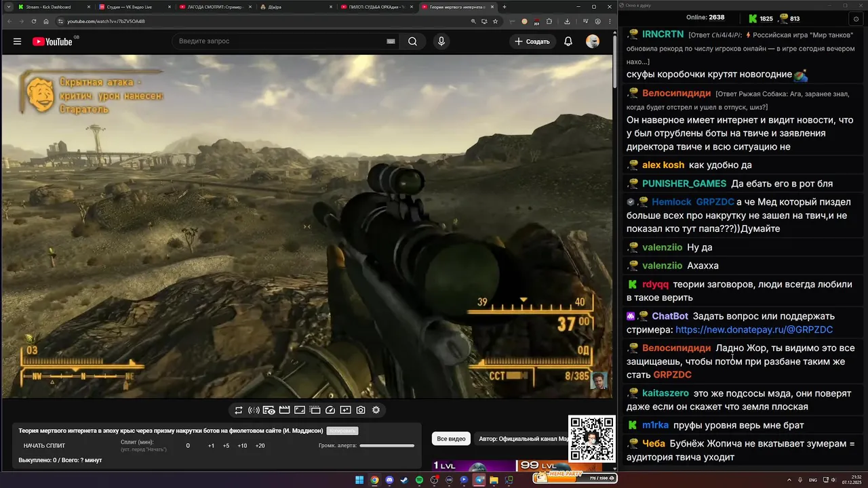This screenshot has width=868, height=488.
Task: Click the username rdyqq in chat
Action: [x=655, y=285]
